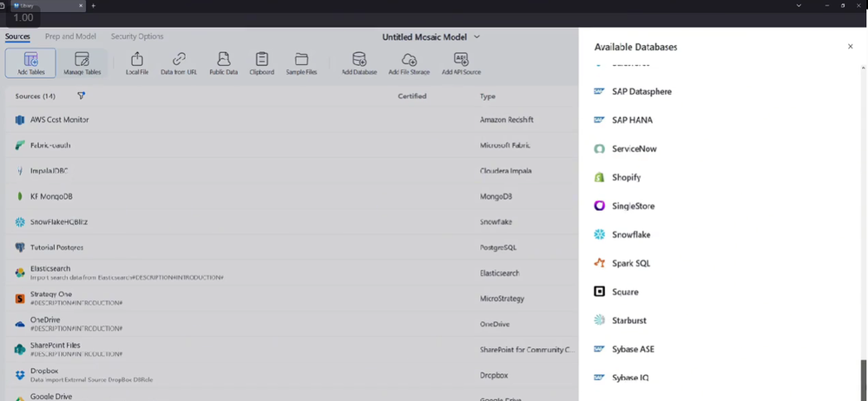The height and width of the screenshot is (401, 868).
Task: Open a new browser tab with plus
Action: (x=93, y=5)
